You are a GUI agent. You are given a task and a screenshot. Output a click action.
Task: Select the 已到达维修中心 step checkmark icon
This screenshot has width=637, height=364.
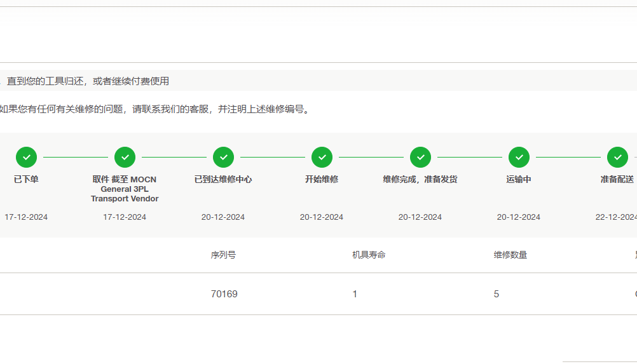pyautogui.click(x=223, y=157)
